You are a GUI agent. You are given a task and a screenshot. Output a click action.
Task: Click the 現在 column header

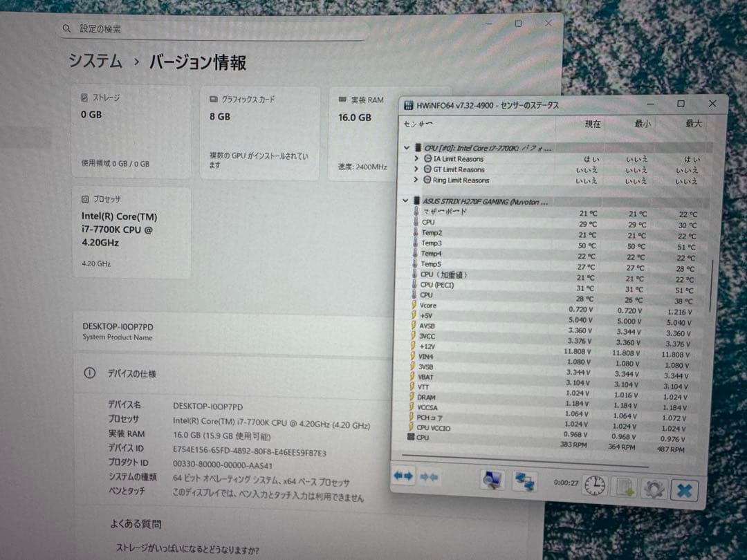(x=593, y=124)
